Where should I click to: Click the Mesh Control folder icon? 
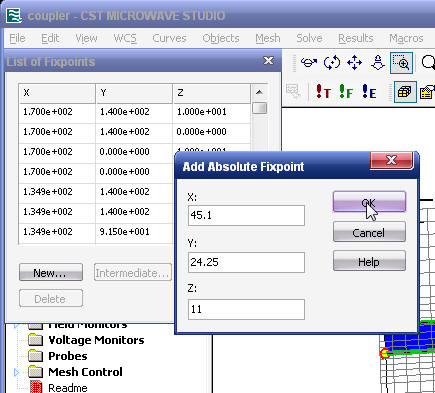click(x=36, y=372)
